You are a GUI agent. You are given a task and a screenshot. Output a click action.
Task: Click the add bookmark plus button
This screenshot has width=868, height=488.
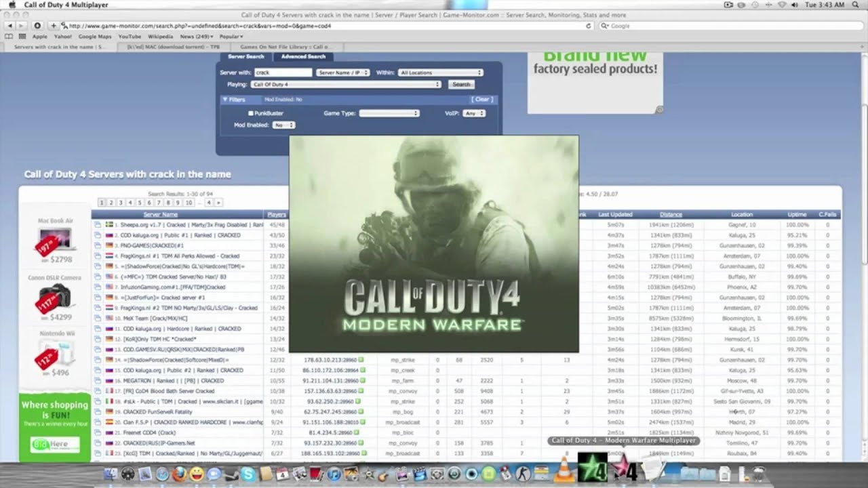tap(54, 26)
